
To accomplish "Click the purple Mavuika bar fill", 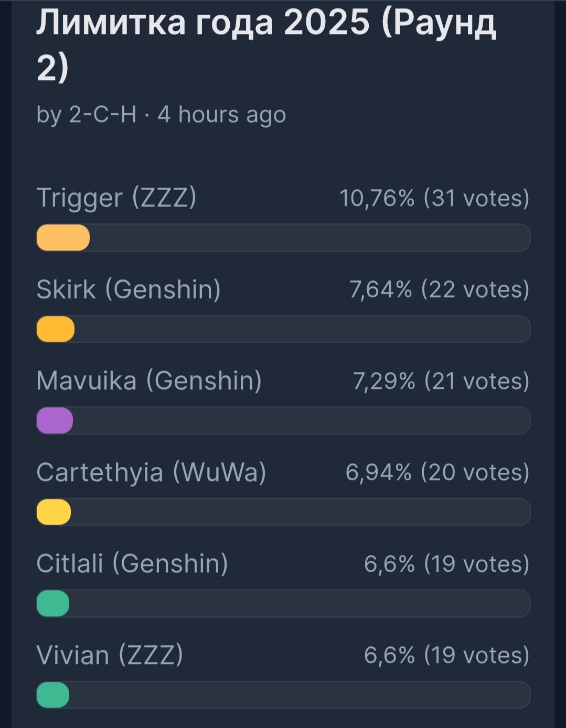I will tap(55, 420).
